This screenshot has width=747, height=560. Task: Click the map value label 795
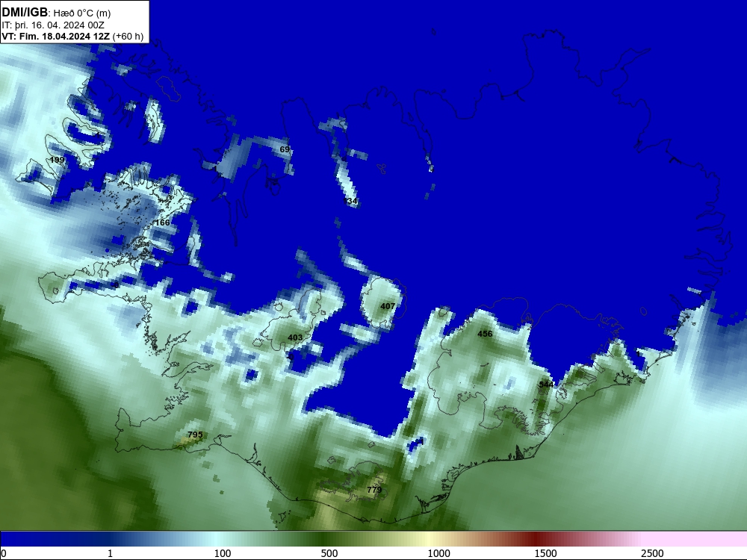click(x=195, y=435)
